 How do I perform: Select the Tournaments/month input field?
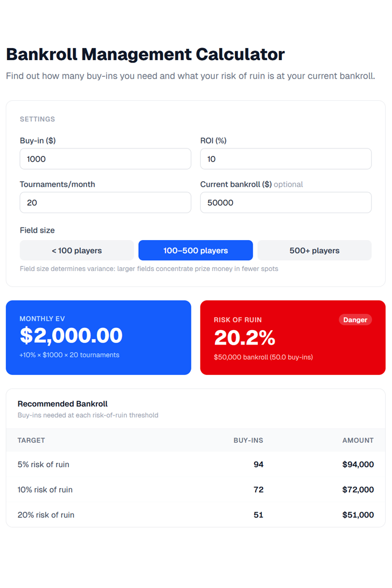[x=105, y=202]
